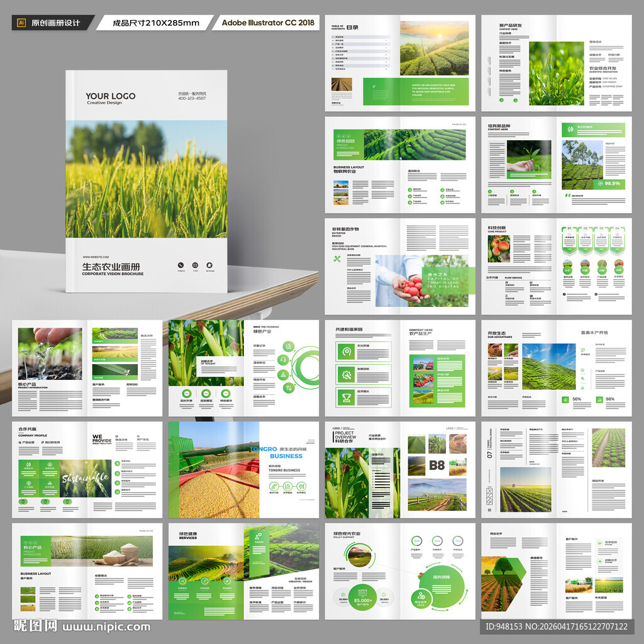Click the network icon on the 非转基因作物 page
Image resolution: width=644 pixels, height=644 pixels.
tap(337, 258)
